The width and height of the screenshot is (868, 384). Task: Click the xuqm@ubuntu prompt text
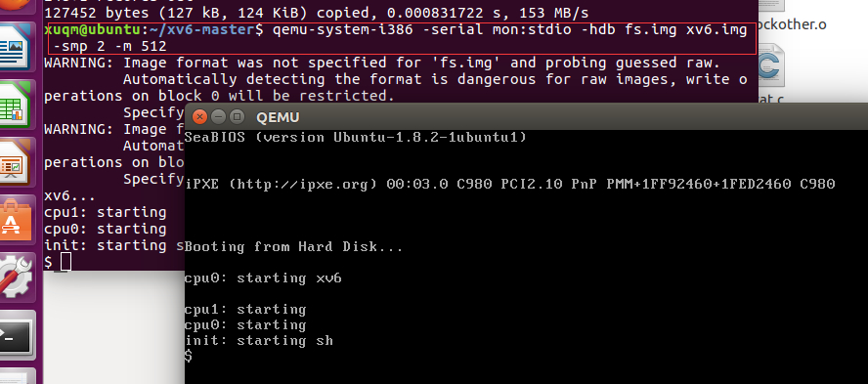click(x=93, y=30)
